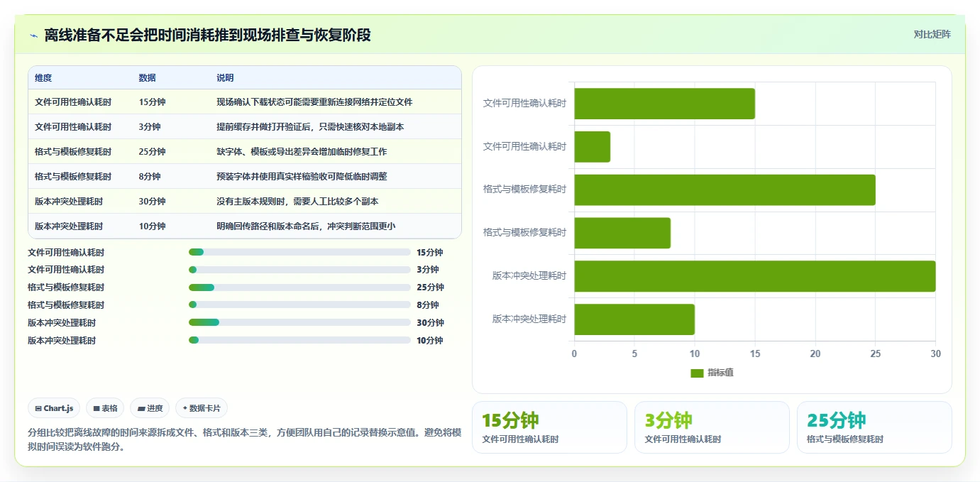Click the table cell 10分钟
Viewport: 980px width, 482px height.
152,226
